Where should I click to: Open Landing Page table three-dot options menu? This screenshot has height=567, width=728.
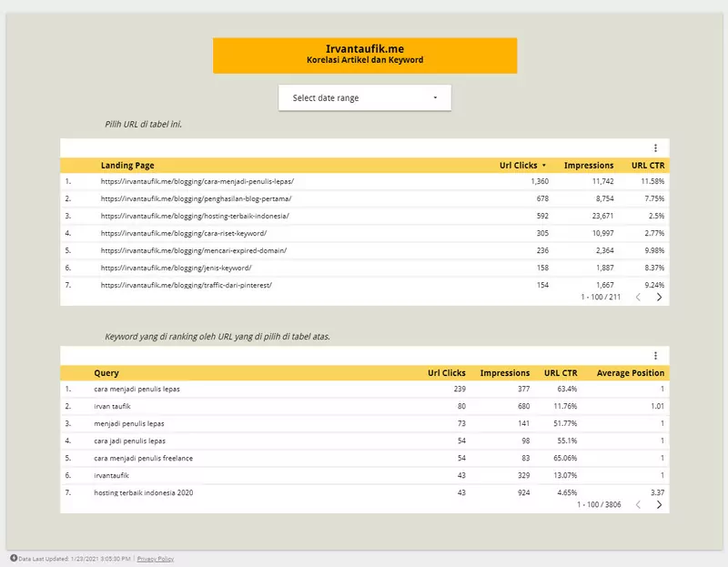(x=655, y=147)
